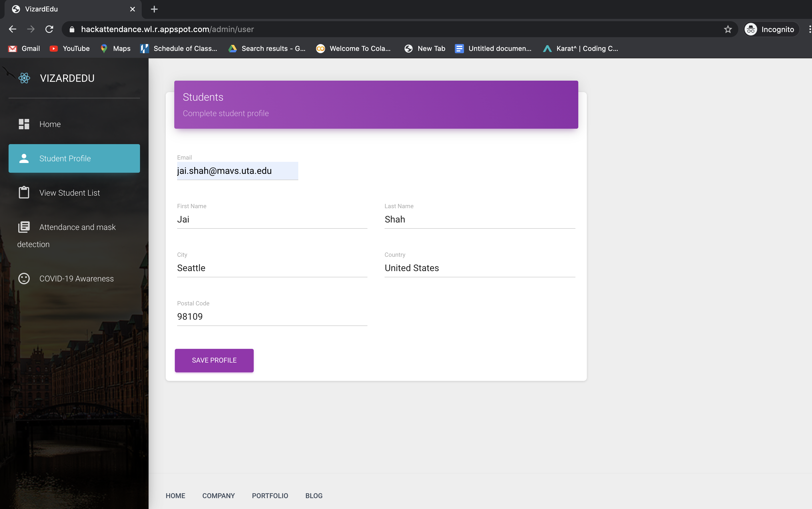The width and height of the screenshot is (812, 509).
Task: Click into the Email input field
Action: pos(237,171)
